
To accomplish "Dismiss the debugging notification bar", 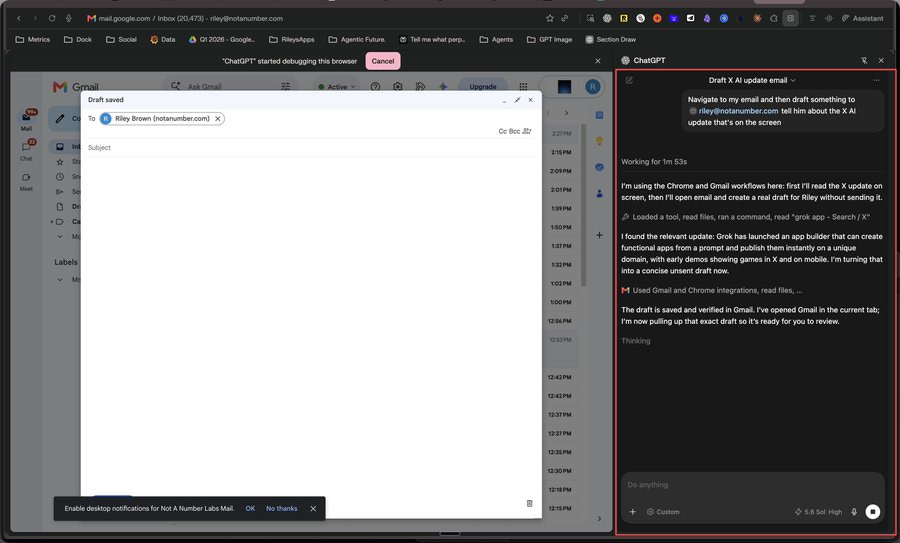I will click(598, 61).
